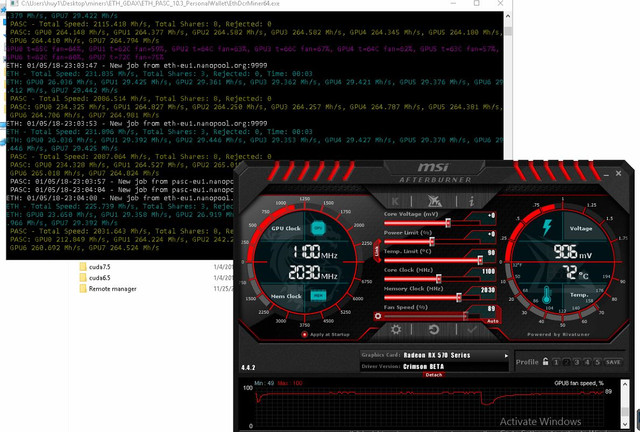The width and height of the screenshot is (640, 432).
Task: Show system information via the 'i' icon
Action: [471, 201]
